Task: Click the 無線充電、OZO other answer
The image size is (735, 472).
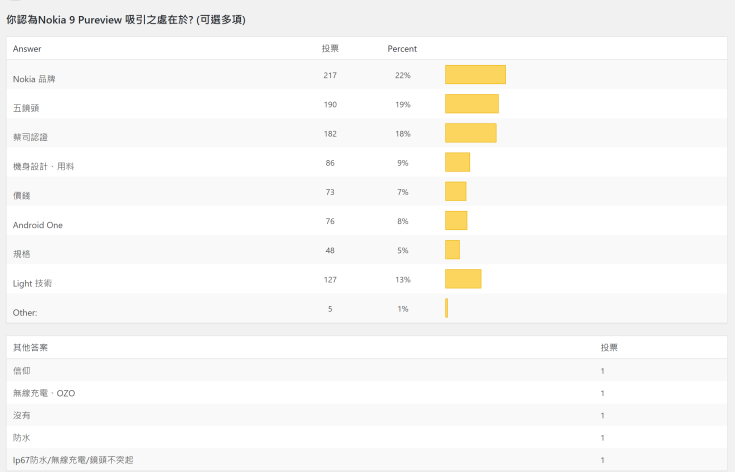Action: [x=44, y=393]
